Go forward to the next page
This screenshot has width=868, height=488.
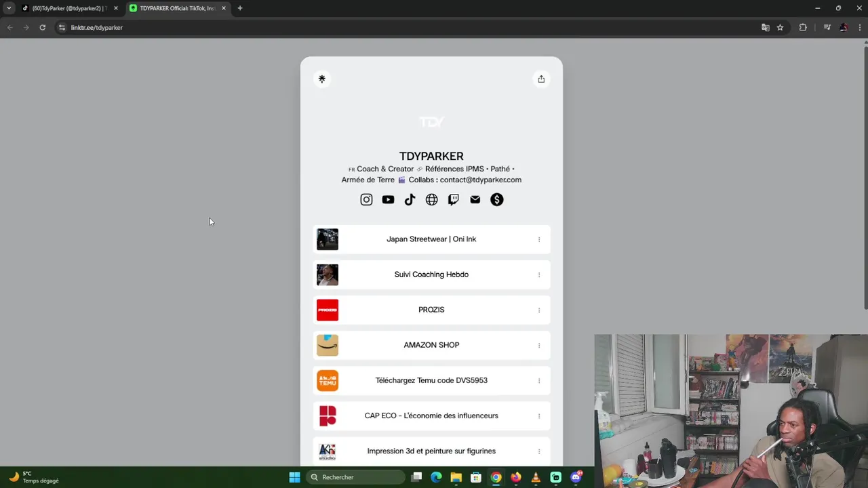click(26, 27)
